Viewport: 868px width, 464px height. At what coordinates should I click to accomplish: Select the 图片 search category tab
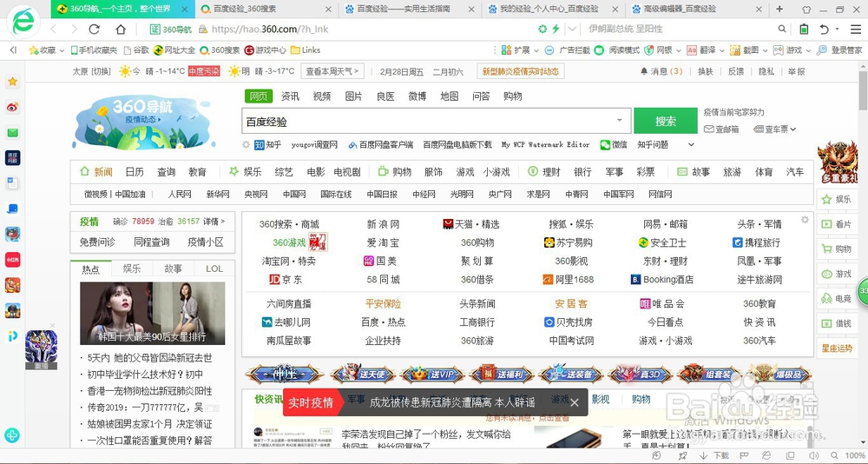click(353, 96)
